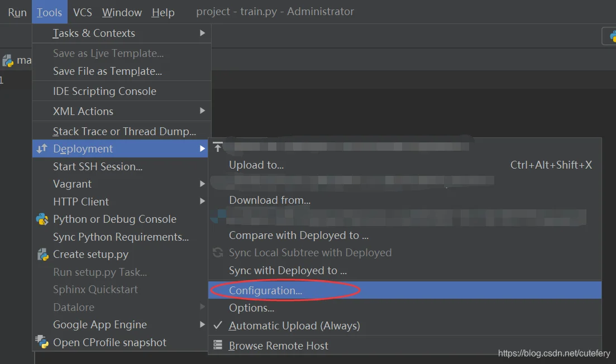Click the Open CProfile snapshot icon

[42, 342]
